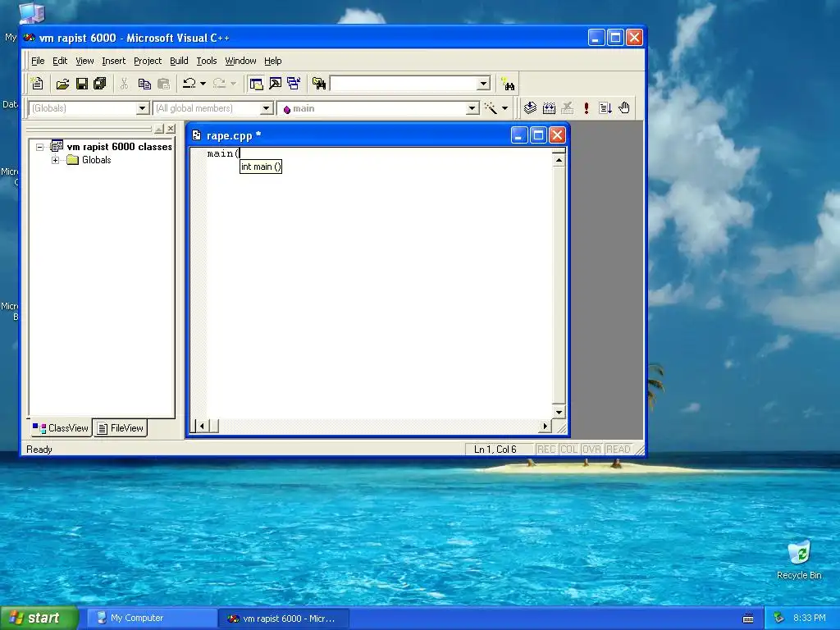Switch to the FileView tab
840x630 pixels.
coord(121,428)
